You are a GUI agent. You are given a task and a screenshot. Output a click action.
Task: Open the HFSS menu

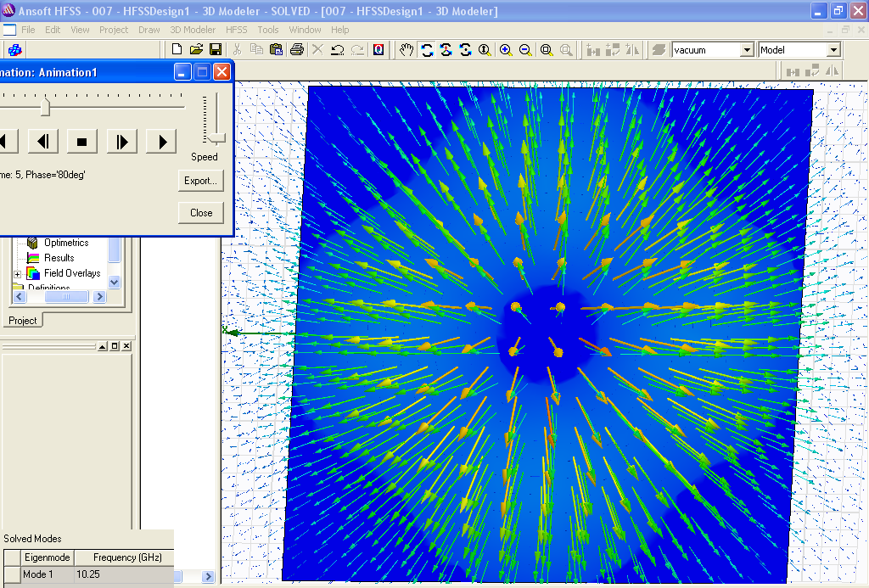click(237, 30)
